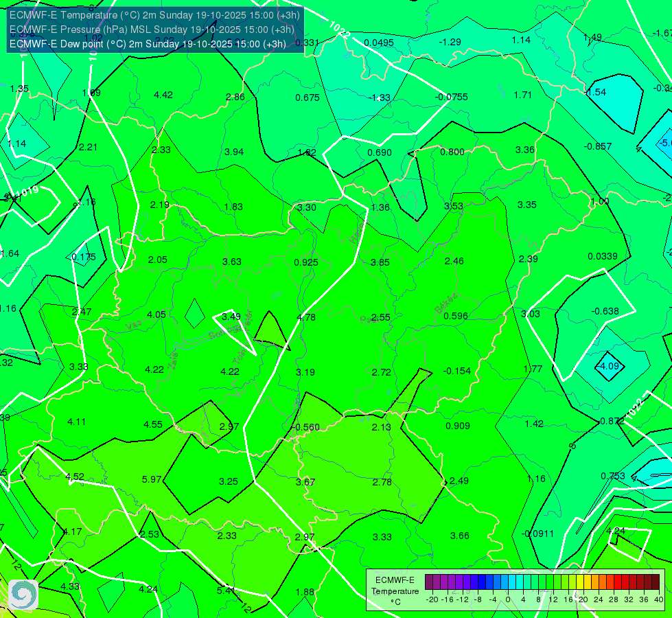Click the dew point value 3.49
672x618 pixels.
click(x=231, y=317)
